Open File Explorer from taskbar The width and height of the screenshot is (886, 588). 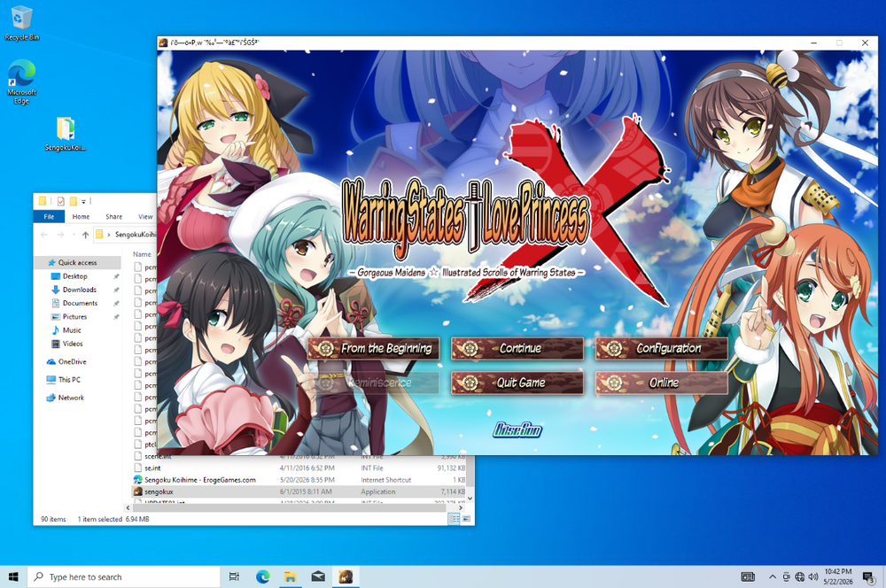click(290, 576)
